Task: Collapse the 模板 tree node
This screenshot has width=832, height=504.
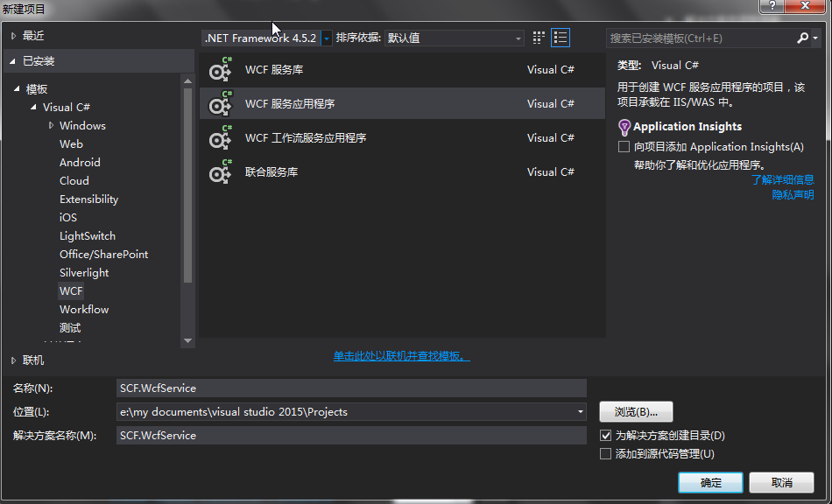Action: [17, 89]
